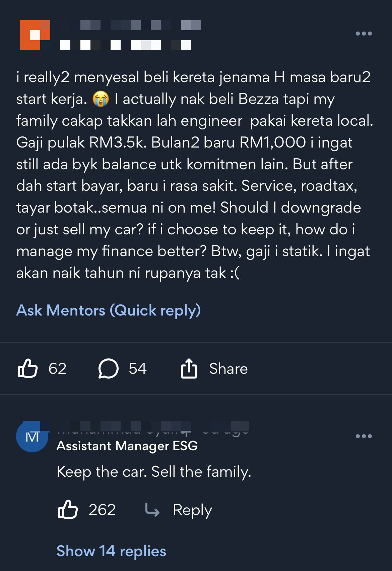Like the "Keep the car" comment

tap(68, 510)
